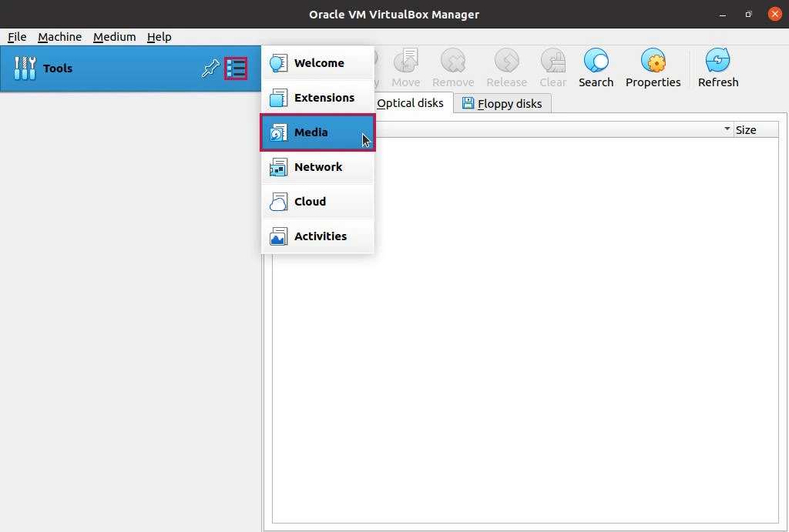789x532 pixels.
Task: Toggle the pin icon next to Tools
Action: [x=210, y=69]
